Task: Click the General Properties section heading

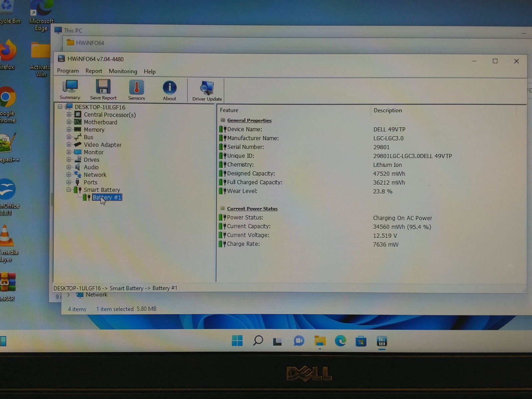Action: point(249,120)
